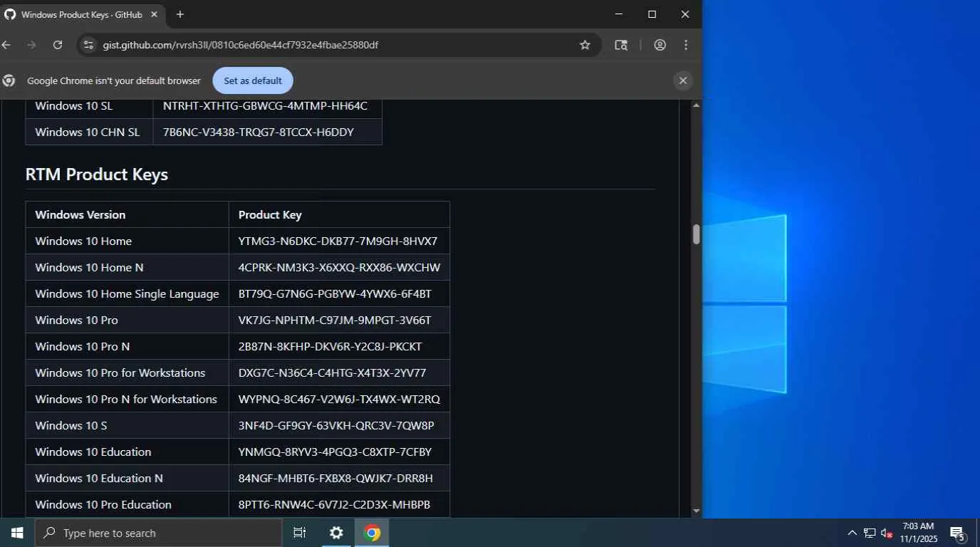Click the key BT79Q-G7N6G-PGBYW-4YWX6-6F4BT
The width and height of the screenshot is (980, 547).
pyautogui.click(x=335, y=293)
